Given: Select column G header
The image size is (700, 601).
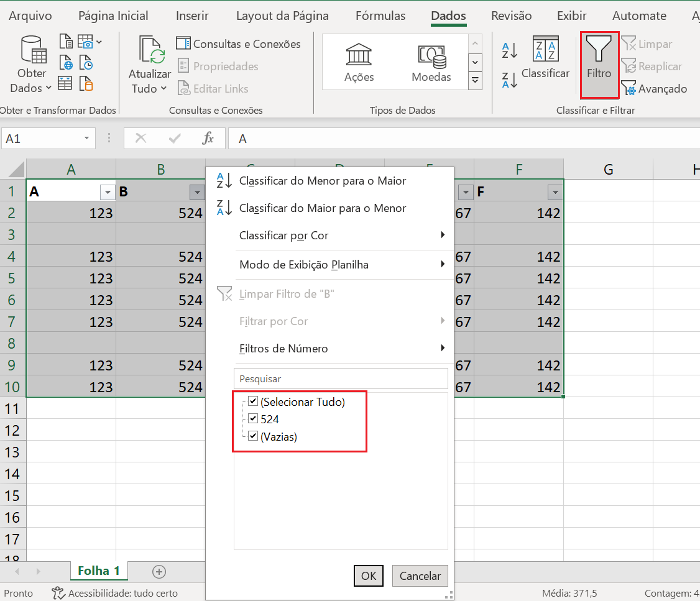Looking at the screenshot, I should tap(608, 170).
